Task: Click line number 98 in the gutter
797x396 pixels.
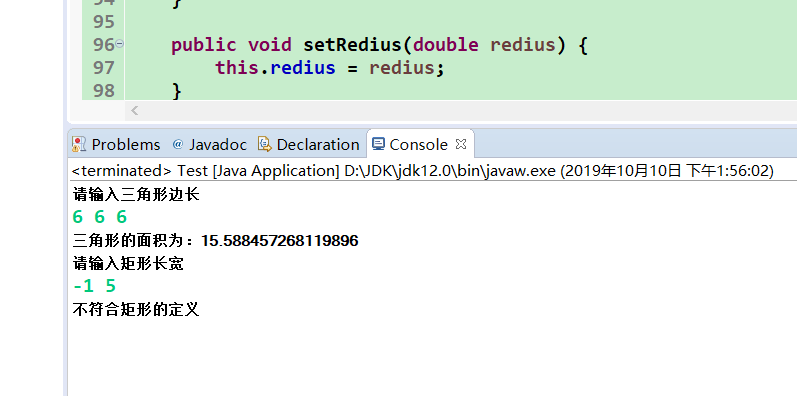Action: 104,90
